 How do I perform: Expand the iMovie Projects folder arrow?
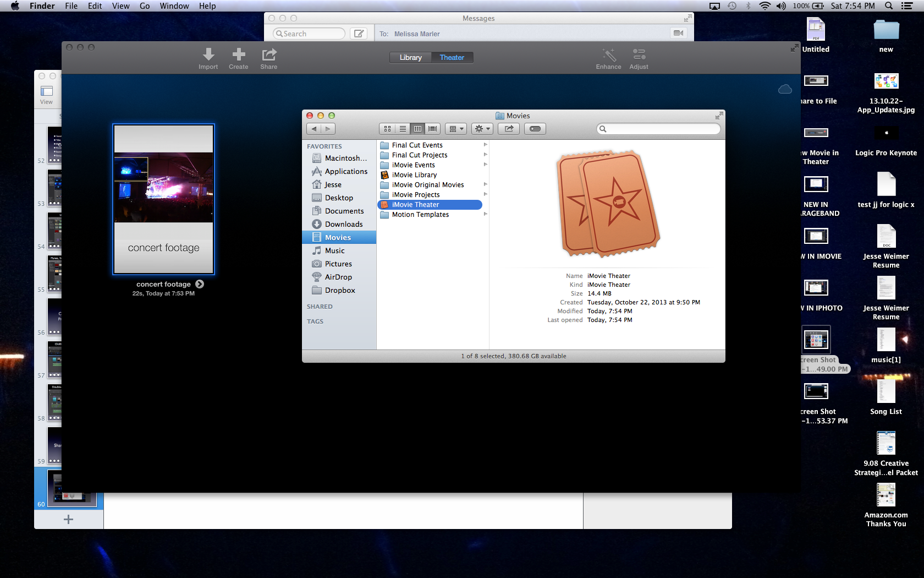click(x=485, y=194)
